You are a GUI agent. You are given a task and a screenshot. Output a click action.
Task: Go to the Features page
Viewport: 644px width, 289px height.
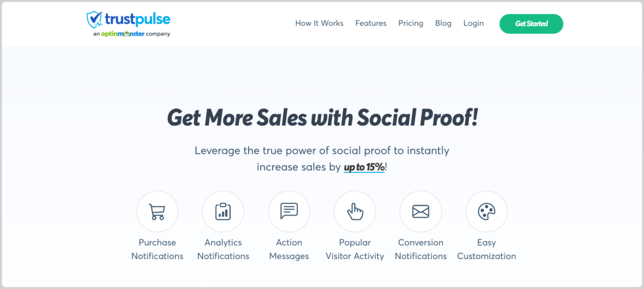coord(371,23)
